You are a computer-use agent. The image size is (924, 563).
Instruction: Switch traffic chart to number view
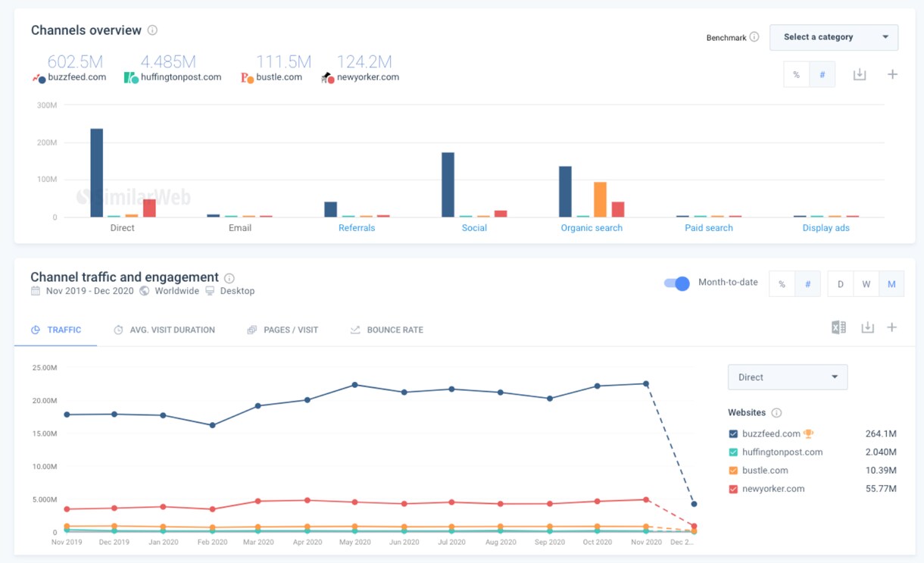tap(807, 284)
